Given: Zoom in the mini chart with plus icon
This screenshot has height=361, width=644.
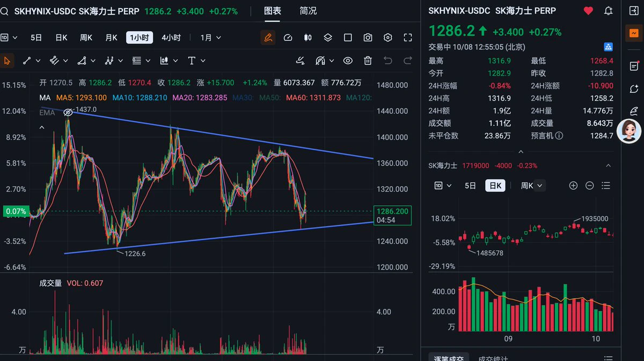Looking at the screenshot, I should [x=573, y=186].
